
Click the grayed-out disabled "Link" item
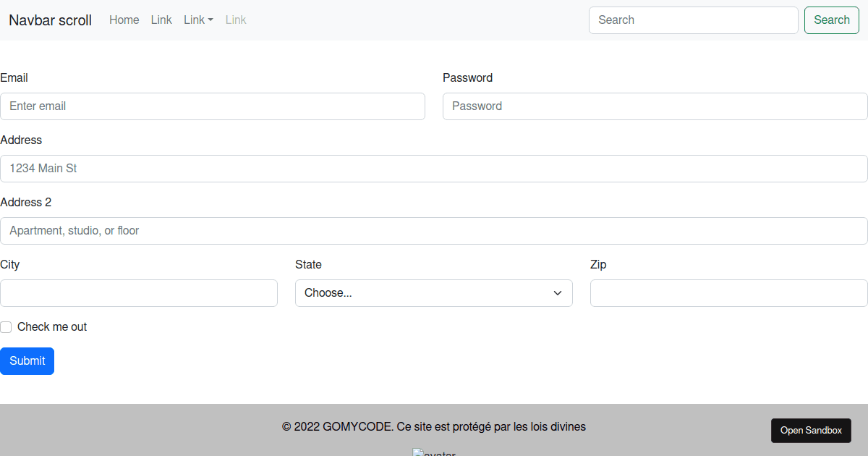pos(236,20)
